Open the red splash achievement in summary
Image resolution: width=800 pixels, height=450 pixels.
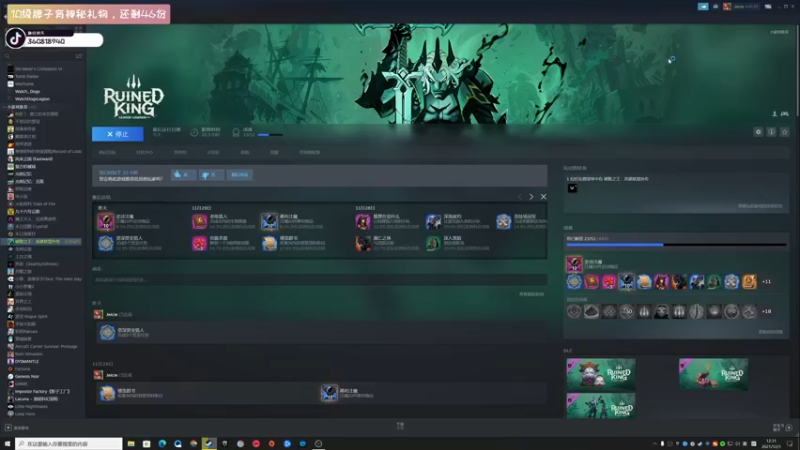(x=199, y=243)
